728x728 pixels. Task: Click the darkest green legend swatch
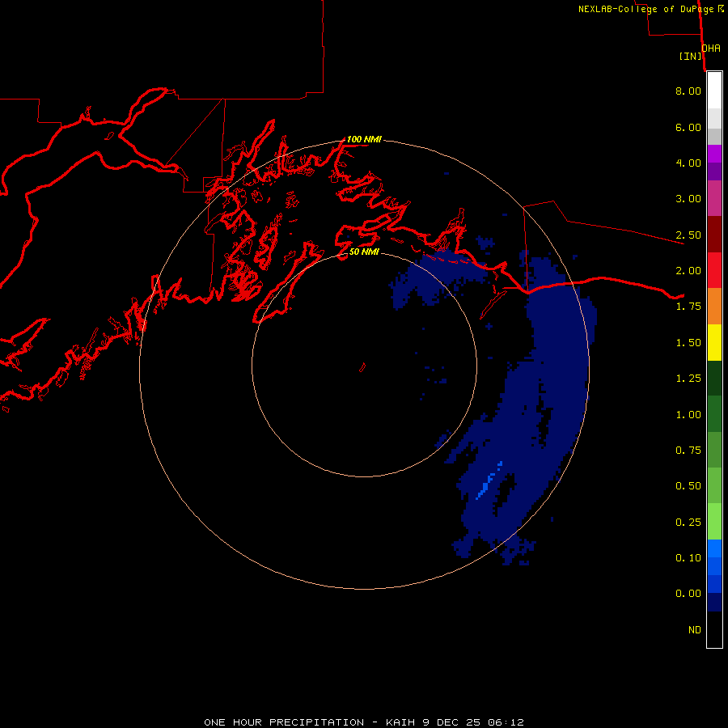[x=714, y=378]
